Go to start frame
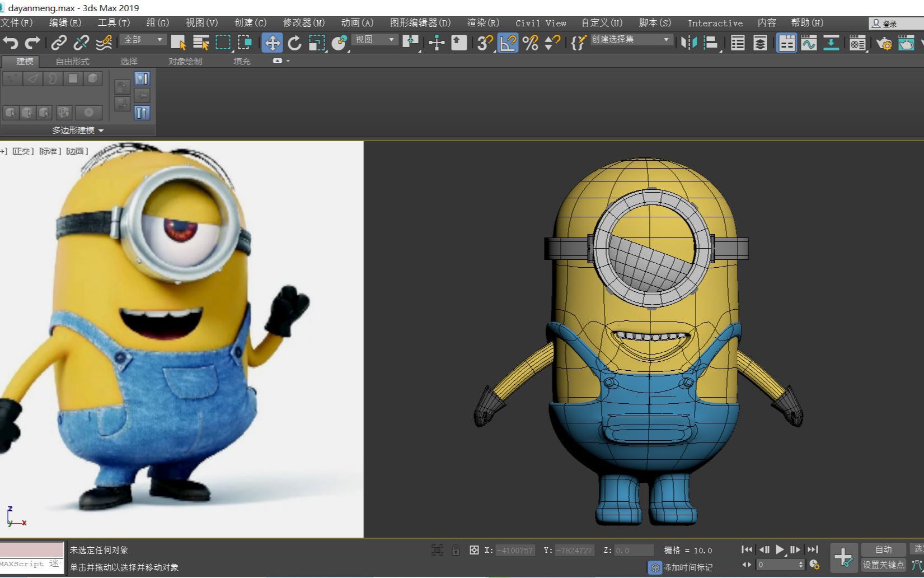 [747, 550]
